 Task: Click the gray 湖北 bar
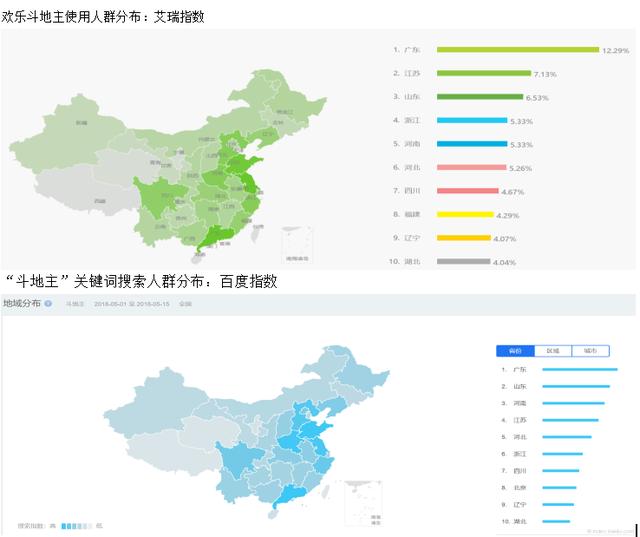463,261
